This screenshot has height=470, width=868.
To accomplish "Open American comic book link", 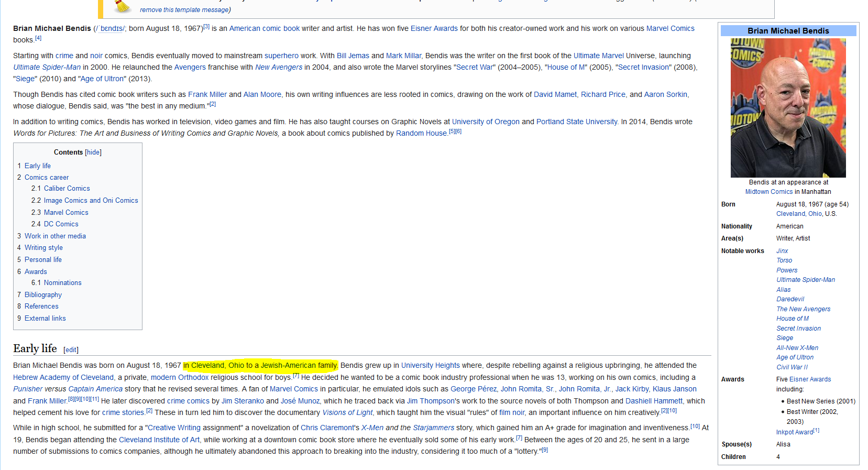I will tap(265, 29).
